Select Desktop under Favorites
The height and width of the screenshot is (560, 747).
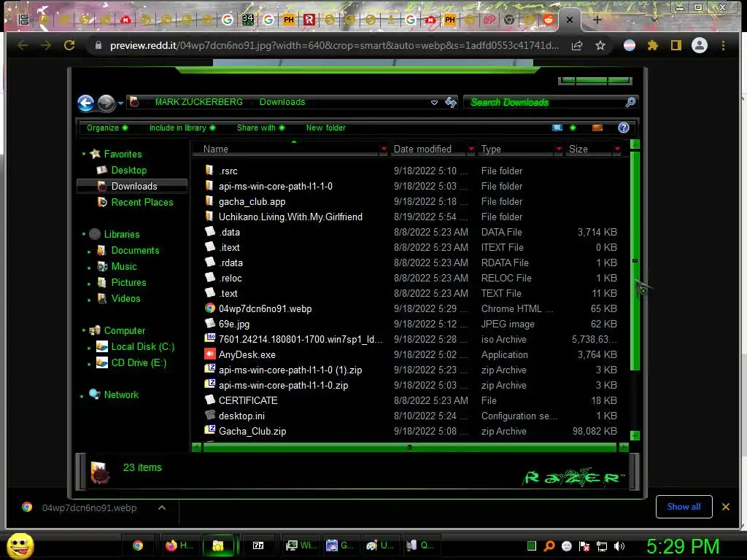pyautogui.click(x=128, y=170)
